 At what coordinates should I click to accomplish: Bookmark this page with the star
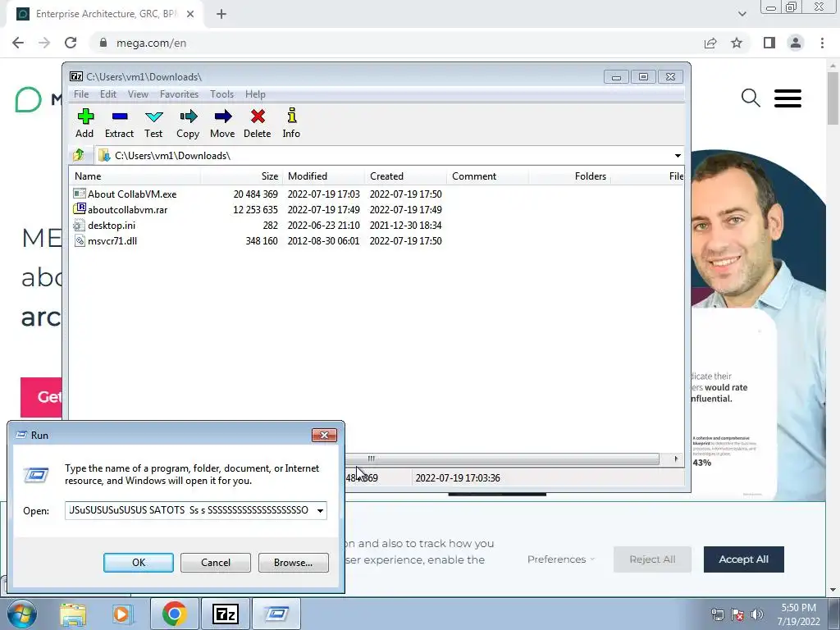click(x=737, y=43)
